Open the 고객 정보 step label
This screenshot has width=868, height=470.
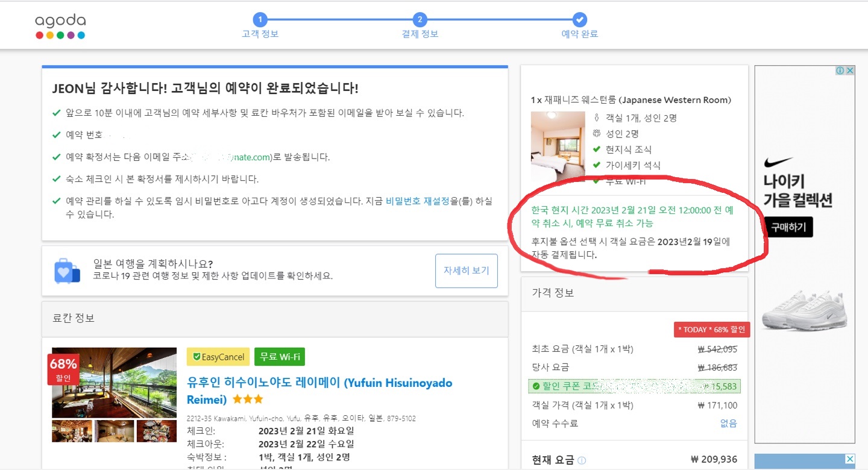coord(260,34)
